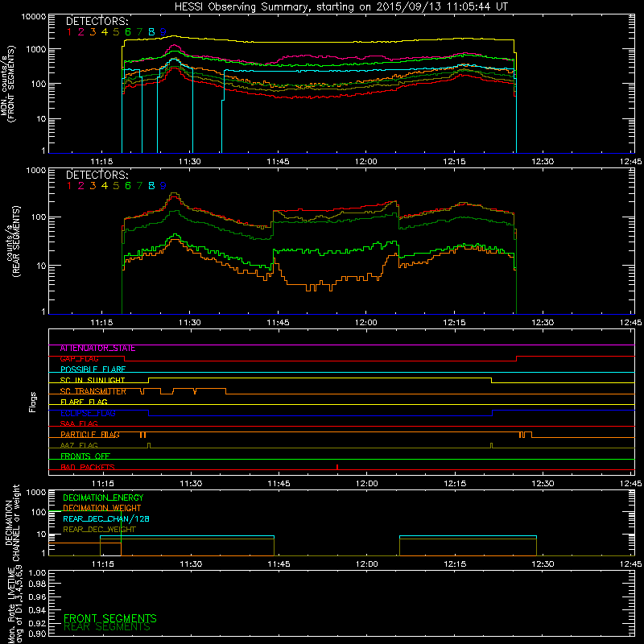
Task: Select the REAR_DEC_WEIGHT legend label
Action: [x=99, y=530]
